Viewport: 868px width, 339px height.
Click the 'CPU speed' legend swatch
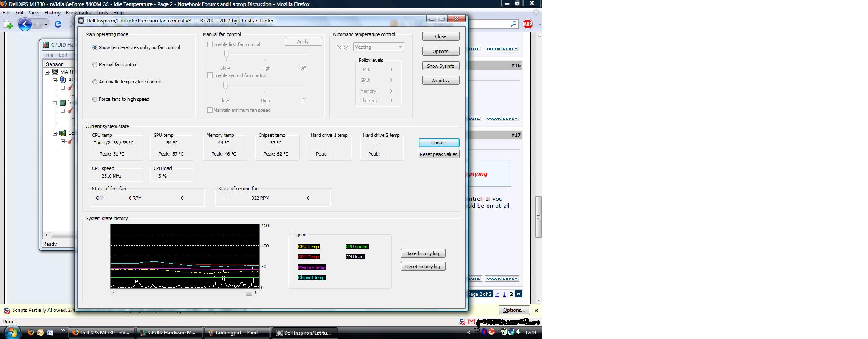[x=357, y=247]
